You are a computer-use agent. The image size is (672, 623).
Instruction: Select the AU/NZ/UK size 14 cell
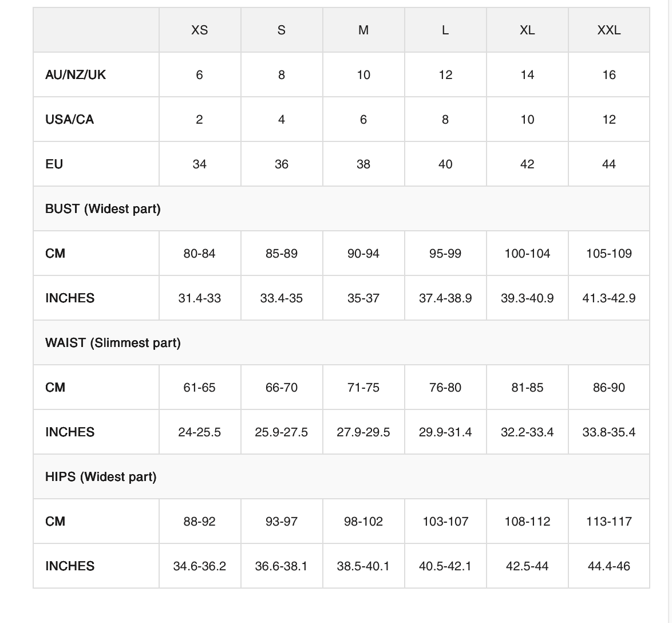click(x=527, y=74)
